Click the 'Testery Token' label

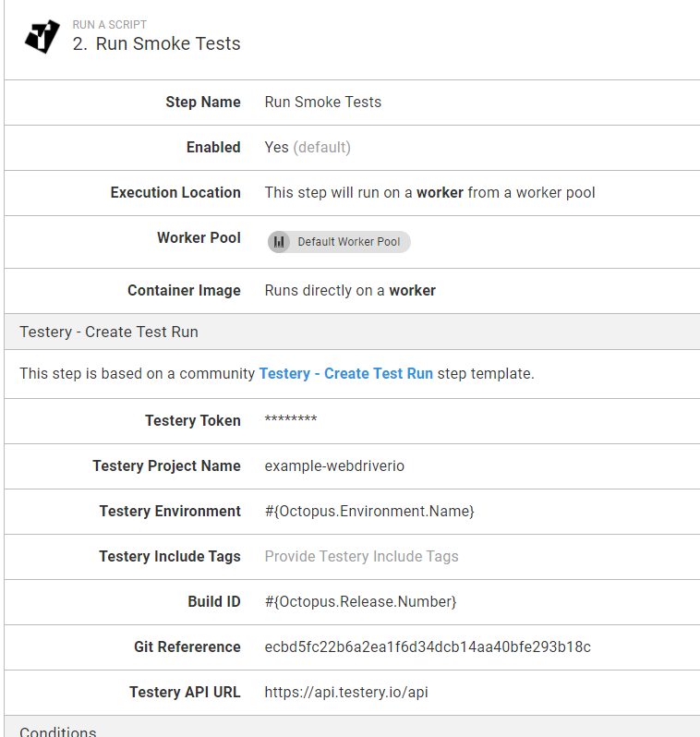193,420
